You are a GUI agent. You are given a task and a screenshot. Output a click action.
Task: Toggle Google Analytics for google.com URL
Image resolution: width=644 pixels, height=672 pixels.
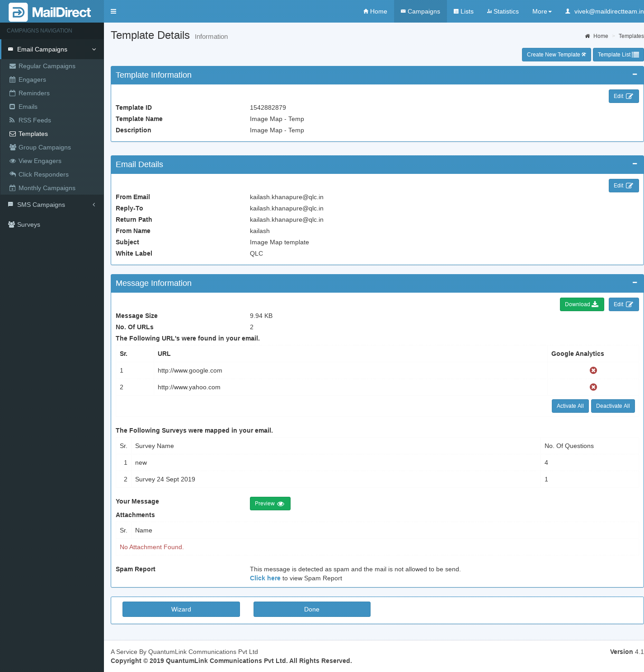593,370
